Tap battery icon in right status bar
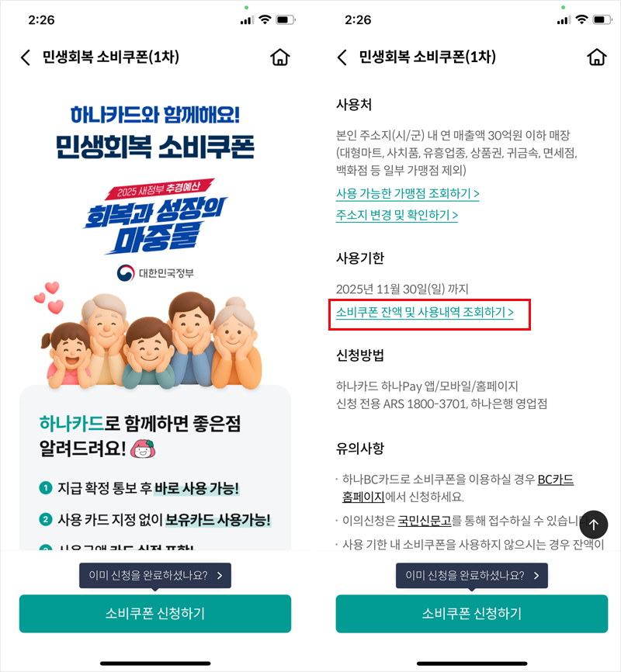The image size is (621, 672). [x=602, y=19]
